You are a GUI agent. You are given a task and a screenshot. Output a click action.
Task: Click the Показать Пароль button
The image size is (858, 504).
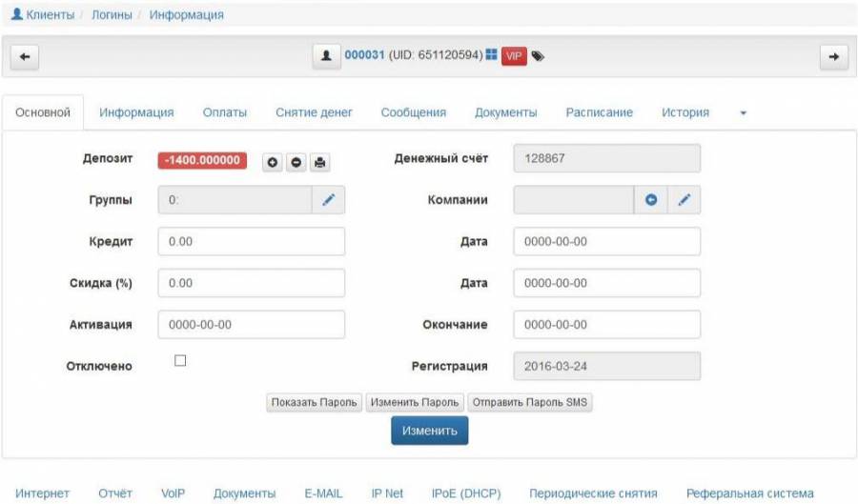(x=314, y=402)
